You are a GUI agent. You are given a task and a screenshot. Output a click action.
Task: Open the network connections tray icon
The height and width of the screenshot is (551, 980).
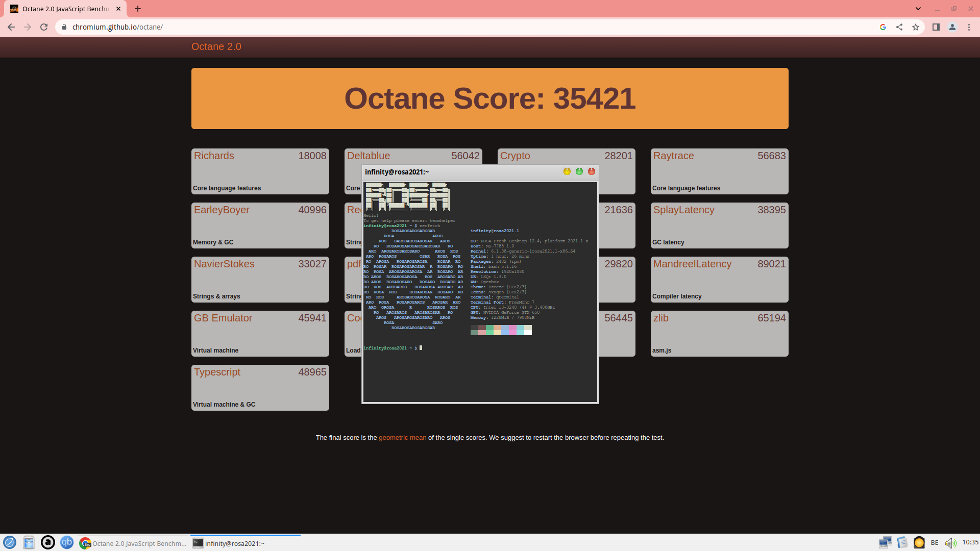[x=885, y=543]
